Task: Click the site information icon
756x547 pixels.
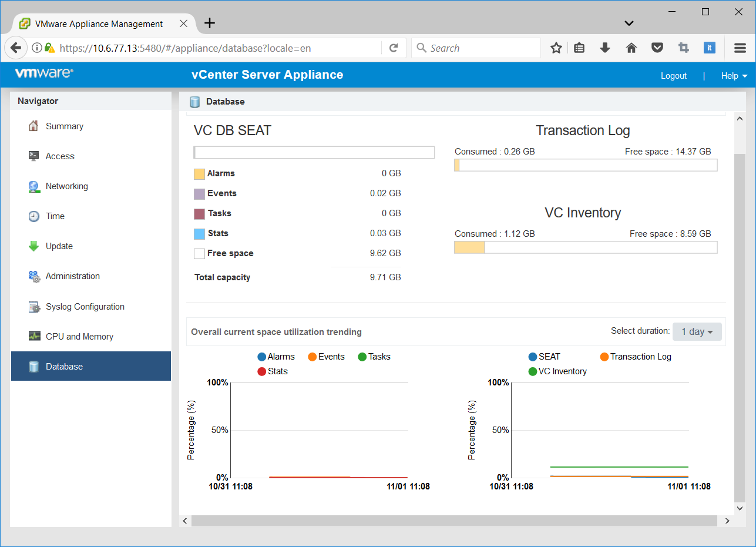Action: coord(37,48)
